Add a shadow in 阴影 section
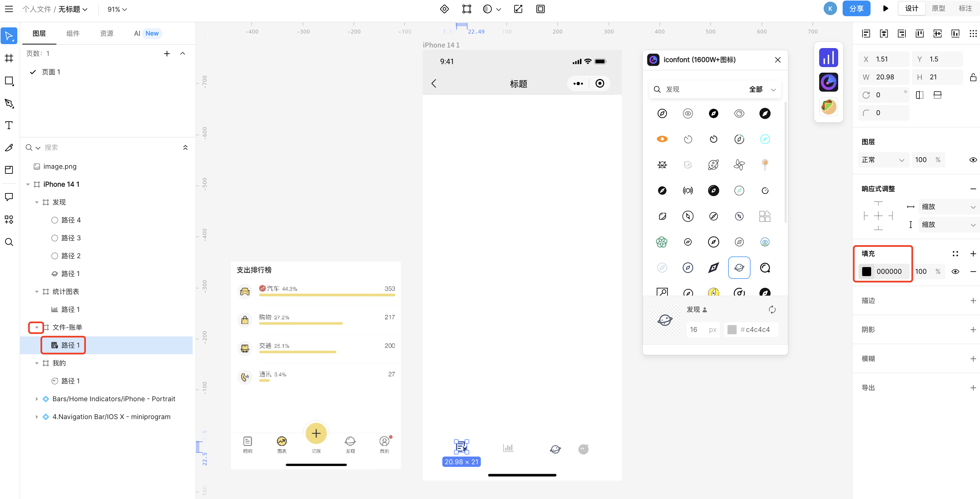This screenshot has height=499, width=980. click(x=973, y=330)
